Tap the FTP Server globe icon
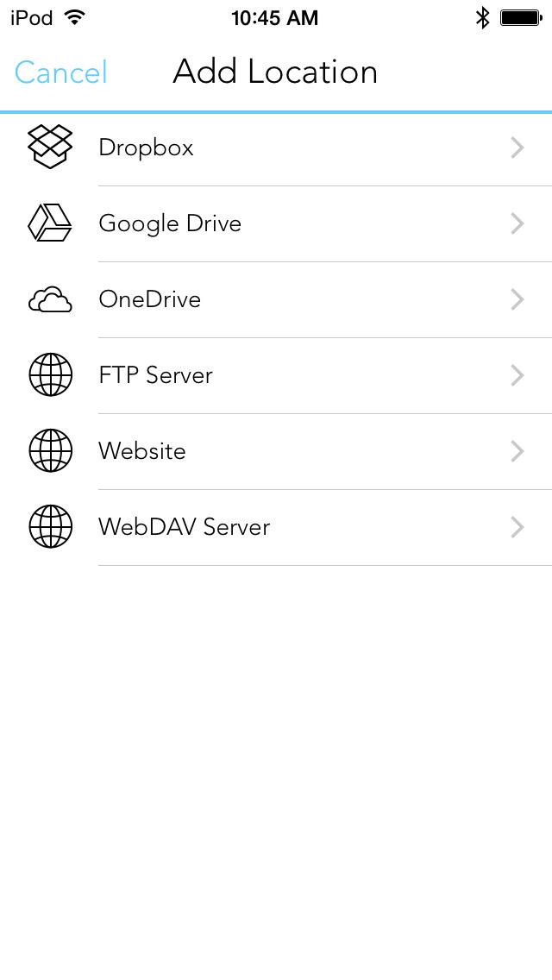 (50, 375)
